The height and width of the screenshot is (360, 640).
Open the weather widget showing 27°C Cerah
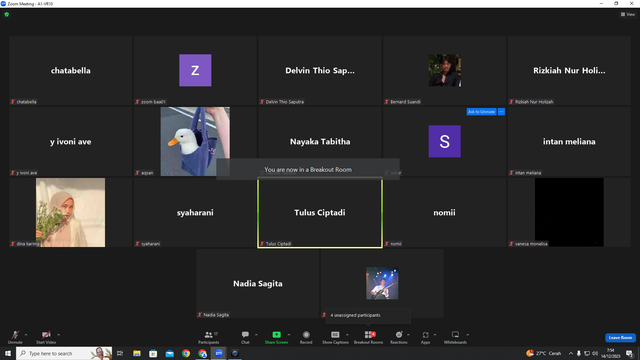(x=544, y=353)
